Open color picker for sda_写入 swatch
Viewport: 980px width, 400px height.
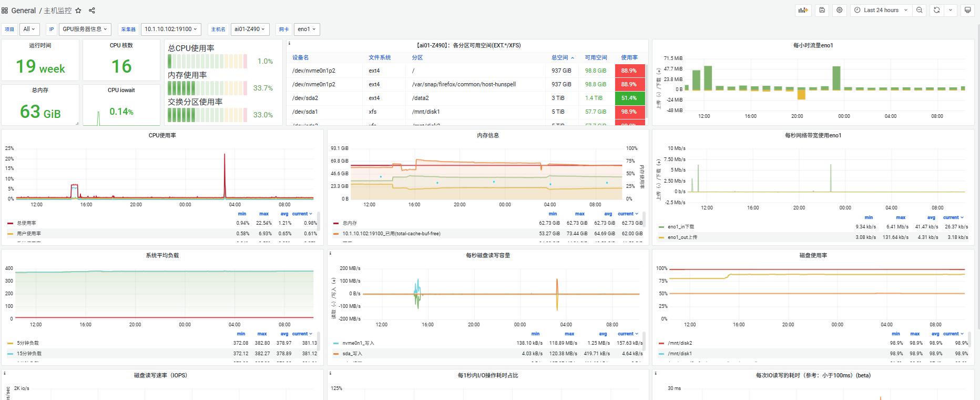pos(336,354)
